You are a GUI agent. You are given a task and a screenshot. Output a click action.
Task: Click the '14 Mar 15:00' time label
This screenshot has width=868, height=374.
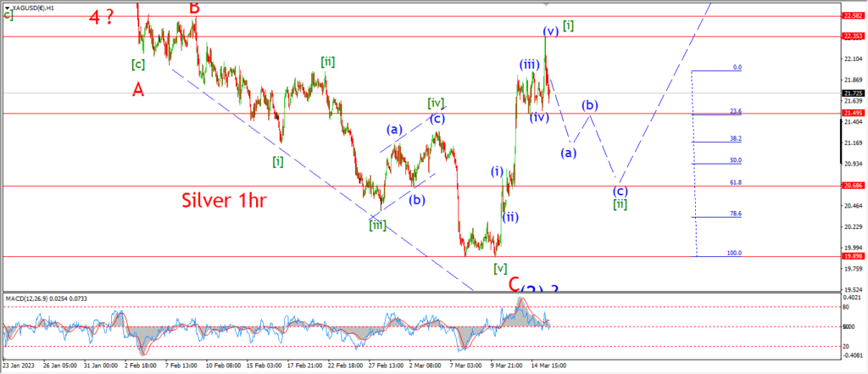tap(548, 366)
